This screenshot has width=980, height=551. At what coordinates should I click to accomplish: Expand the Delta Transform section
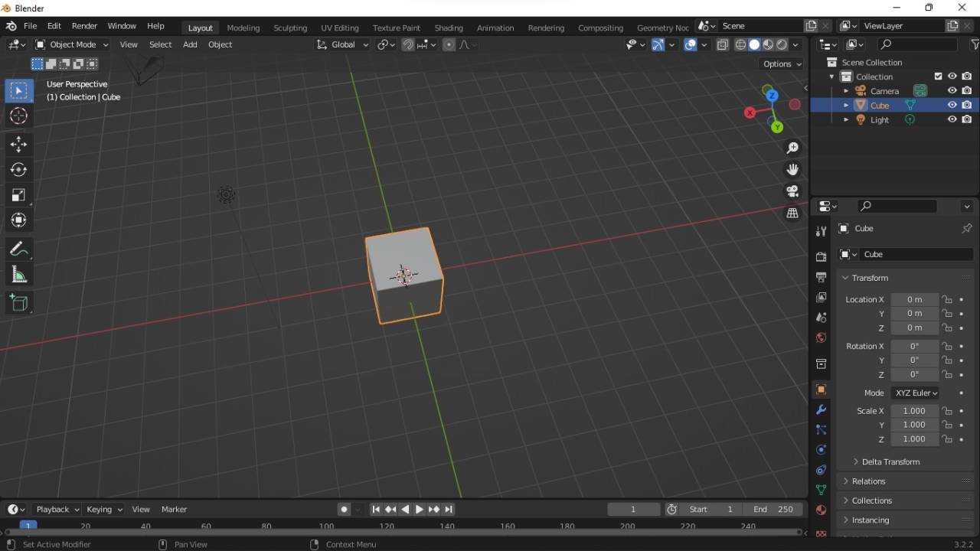(x=887, y=461)
